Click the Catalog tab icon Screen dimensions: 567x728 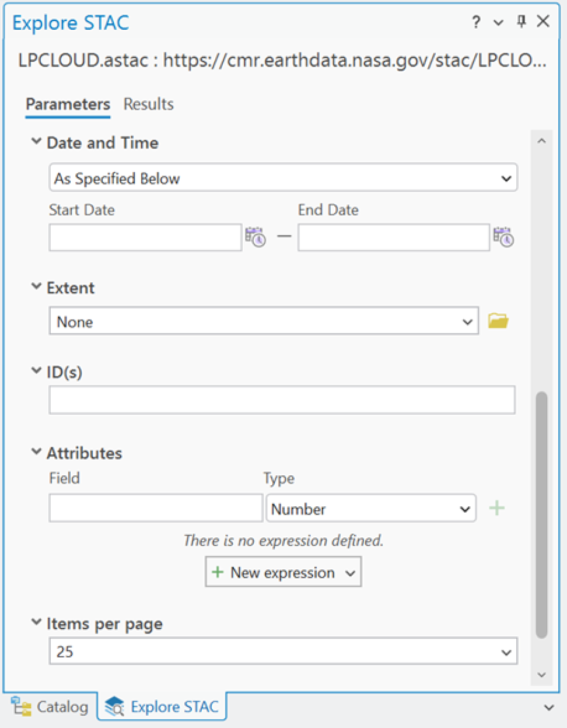pos(22,706)
